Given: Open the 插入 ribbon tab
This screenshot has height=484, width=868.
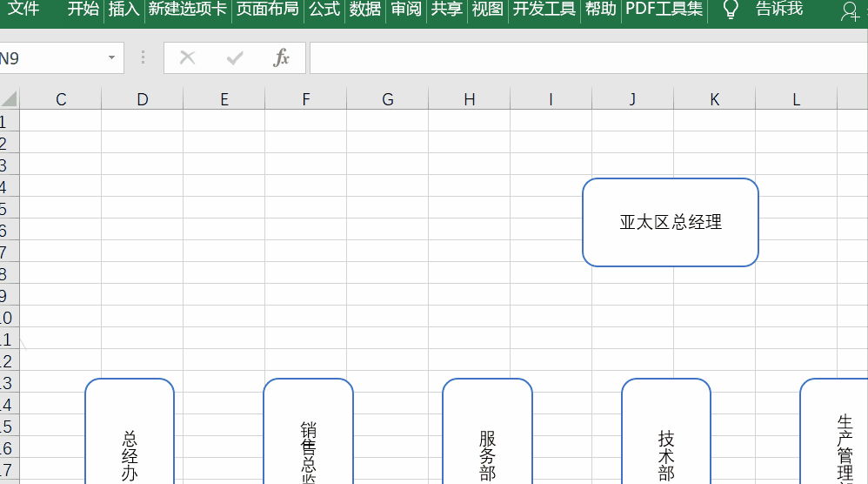Looking at the screenshot, I should click(x=124, y=9).
